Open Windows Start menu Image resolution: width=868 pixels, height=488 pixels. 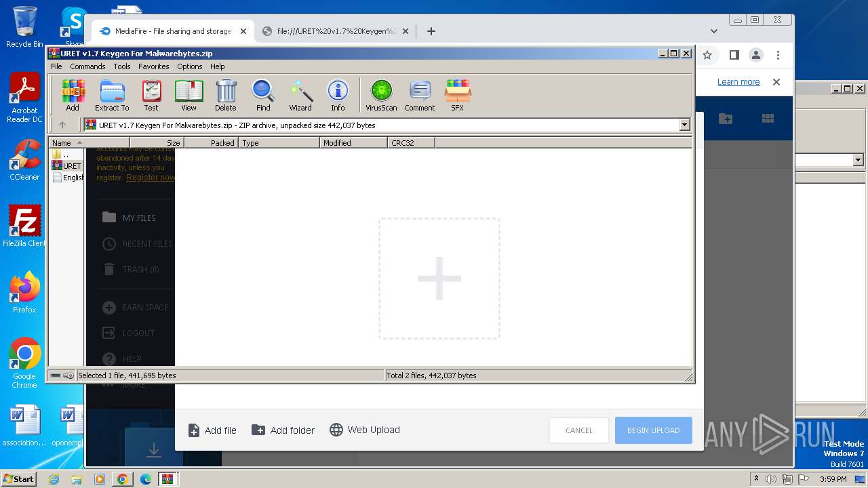click(x=18, y=479)
